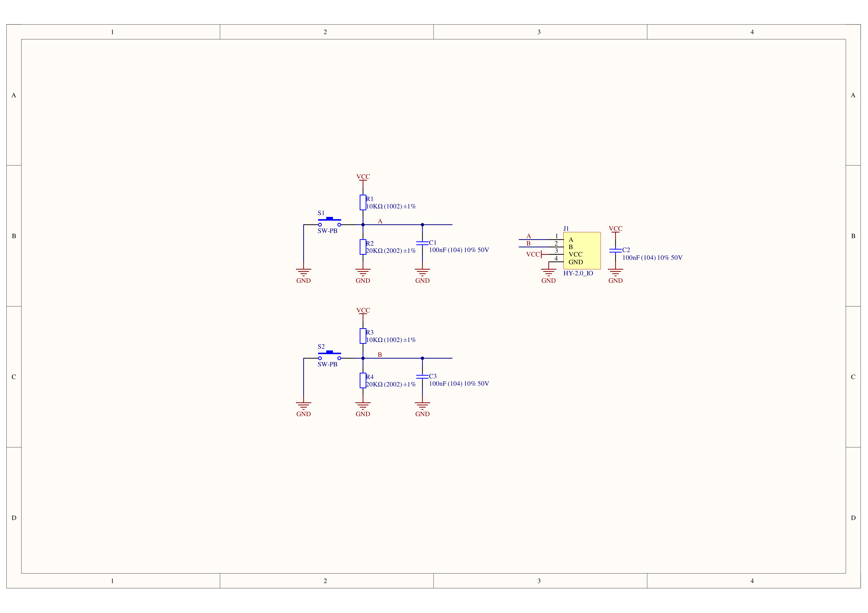Click the R1 value text 10KΩ (1002) ±1%
Image resolution: width=868 pixels, height=613 pixels.
point(391,206)
